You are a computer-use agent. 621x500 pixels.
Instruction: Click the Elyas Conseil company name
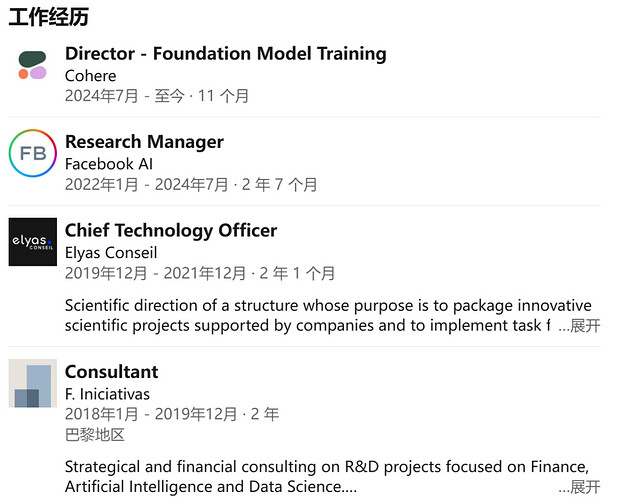tap(111, 253)
